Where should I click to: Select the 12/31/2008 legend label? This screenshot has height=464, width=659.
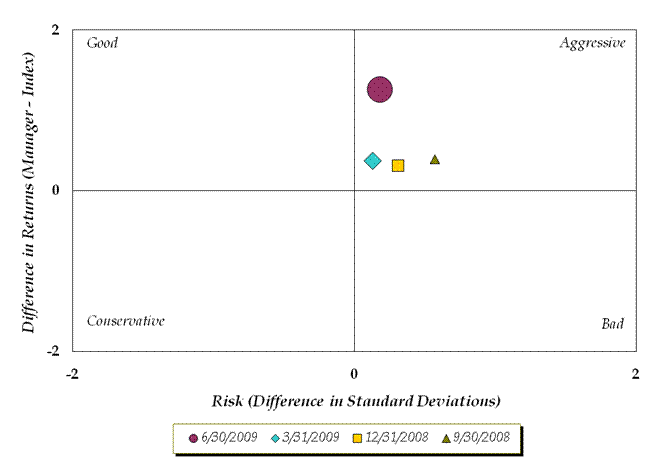click(x=396, y=438)
